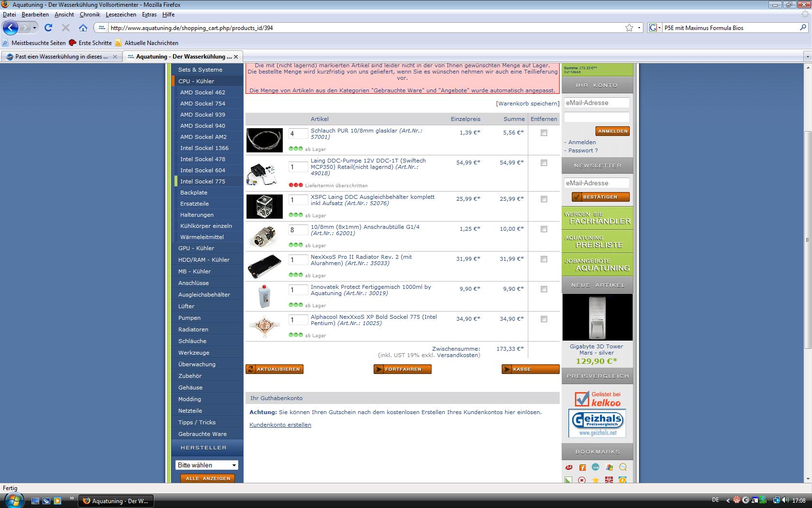Click the Show Desktop quick launch icon
The height and width of the screenshot is (508, 812).
coord(35,501)
